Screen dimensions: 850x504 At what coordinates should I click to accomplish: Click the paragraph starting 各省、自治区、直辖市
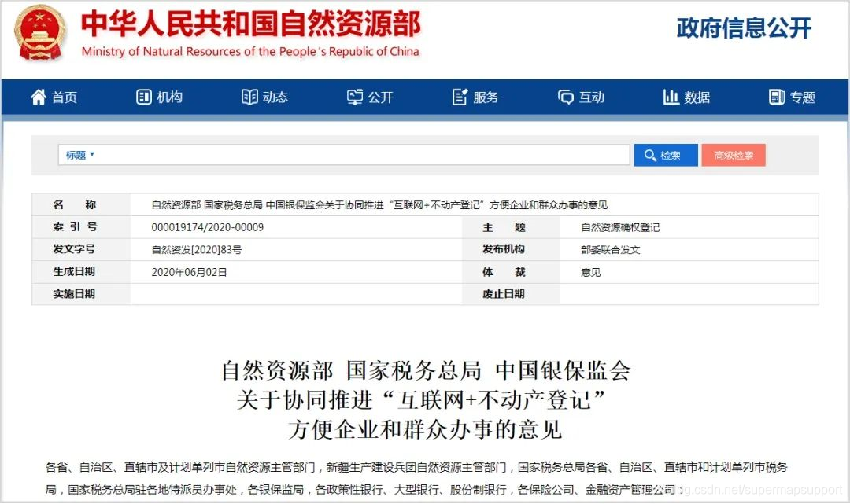pyautogui.click(x=416, y=479)
